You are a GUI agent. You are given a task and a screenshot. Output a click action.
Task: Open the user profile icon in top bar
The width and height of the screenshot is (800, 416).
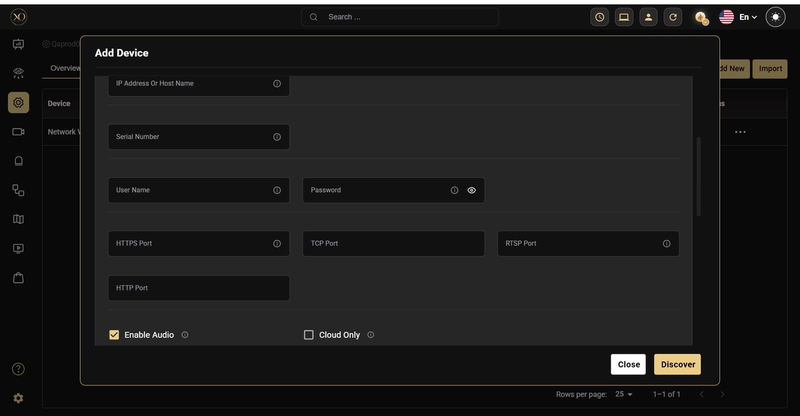648,17
